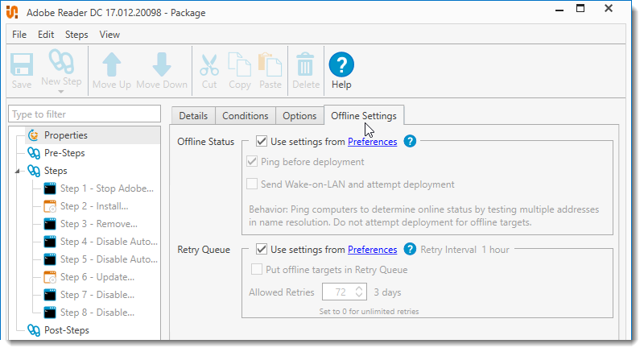Click the Move Down arrow icon

[161, 65]
